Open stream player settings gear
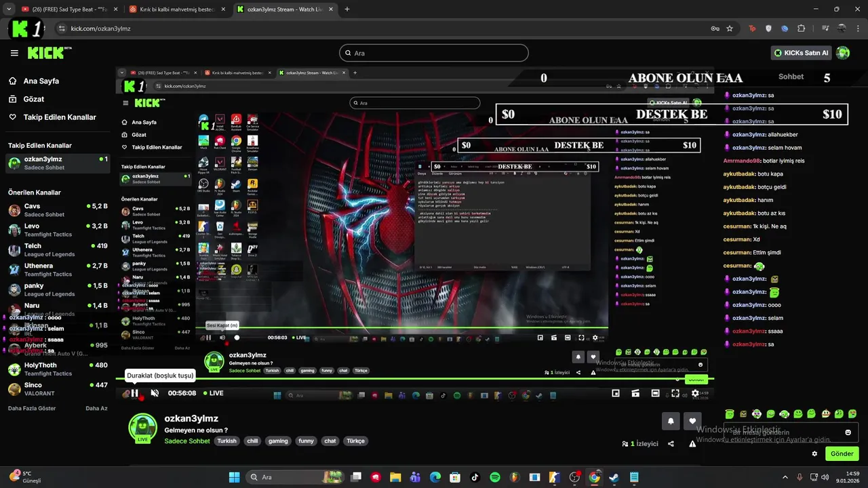 [x=695, y=393]
